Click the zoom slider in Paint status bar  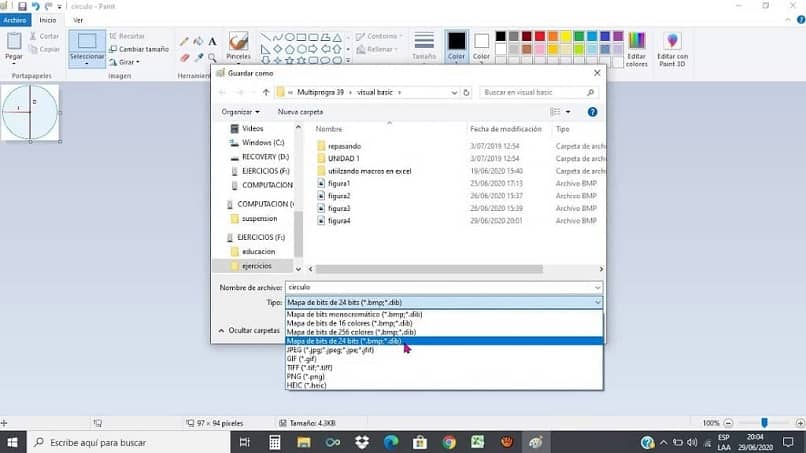pos(764,423)
